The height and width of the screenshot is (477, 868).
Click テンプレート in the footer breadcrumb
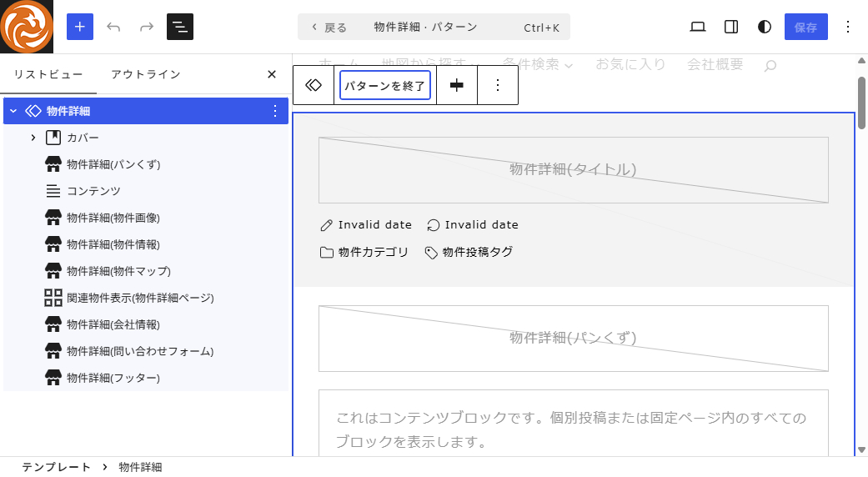56,467
